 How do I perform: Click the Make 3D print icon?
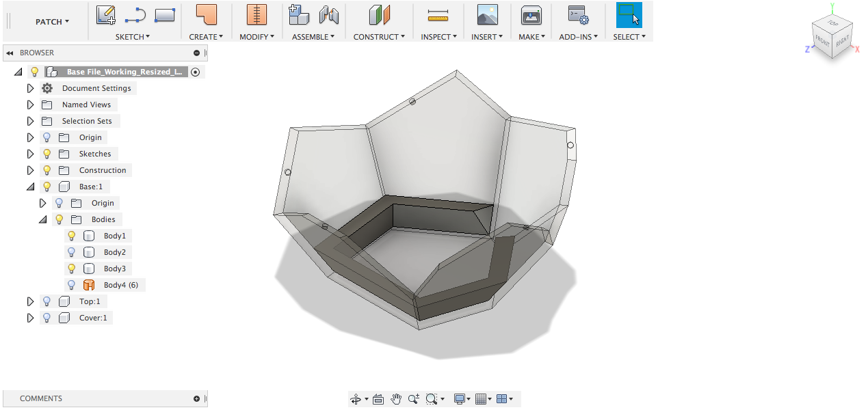coord(531,14)
